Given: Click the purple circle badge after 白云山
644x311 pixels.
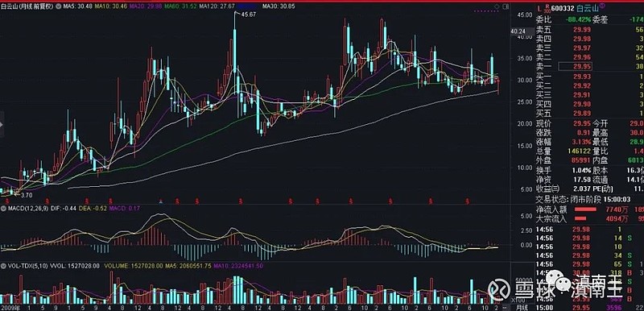Looking at the screenshot, I should click(602, 6).
